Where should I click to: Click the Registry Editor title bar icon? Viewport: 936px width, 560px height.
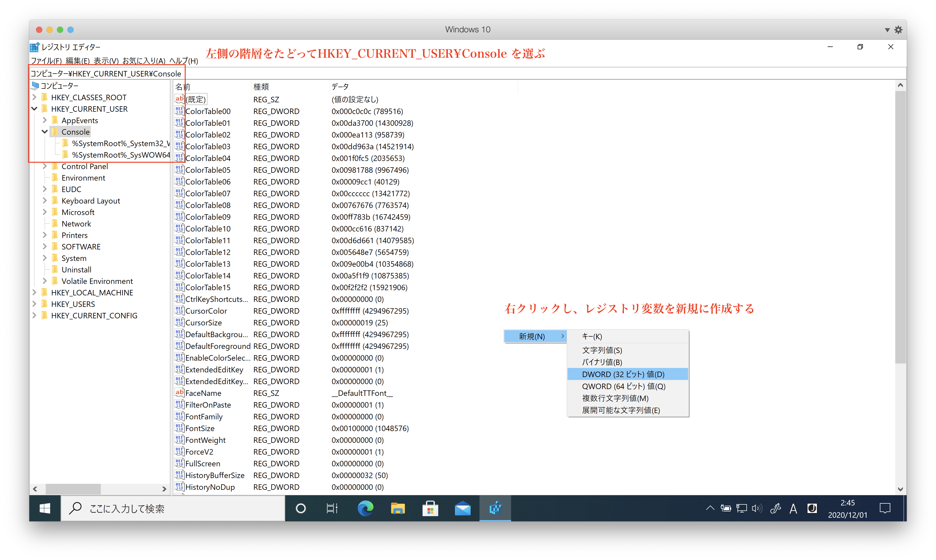(x=35, y=47)
